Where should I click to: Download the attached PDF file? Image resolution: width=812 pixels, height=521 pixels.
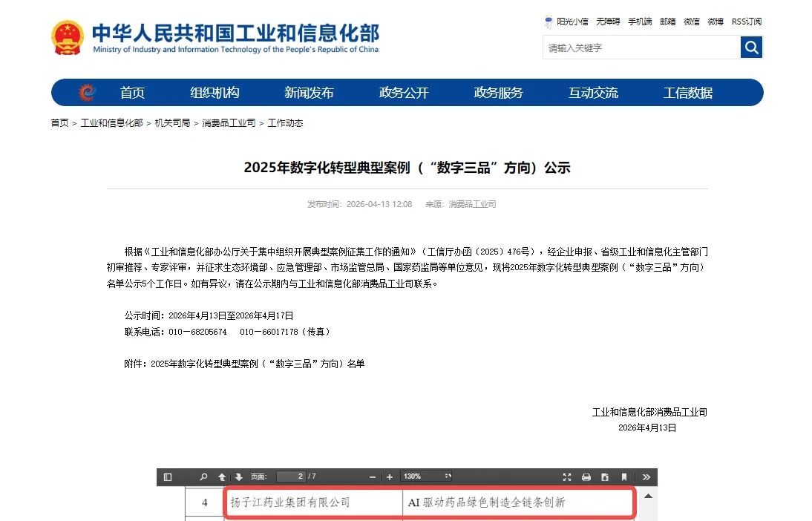tap(603, 476)
